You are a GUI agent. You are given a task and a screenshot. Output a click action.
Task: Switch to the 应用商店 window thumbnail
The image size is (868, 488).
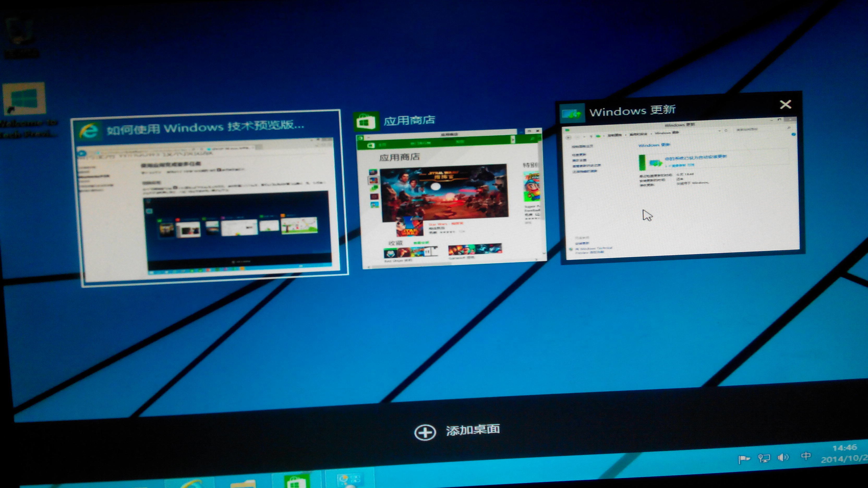(x=451, y=199)
